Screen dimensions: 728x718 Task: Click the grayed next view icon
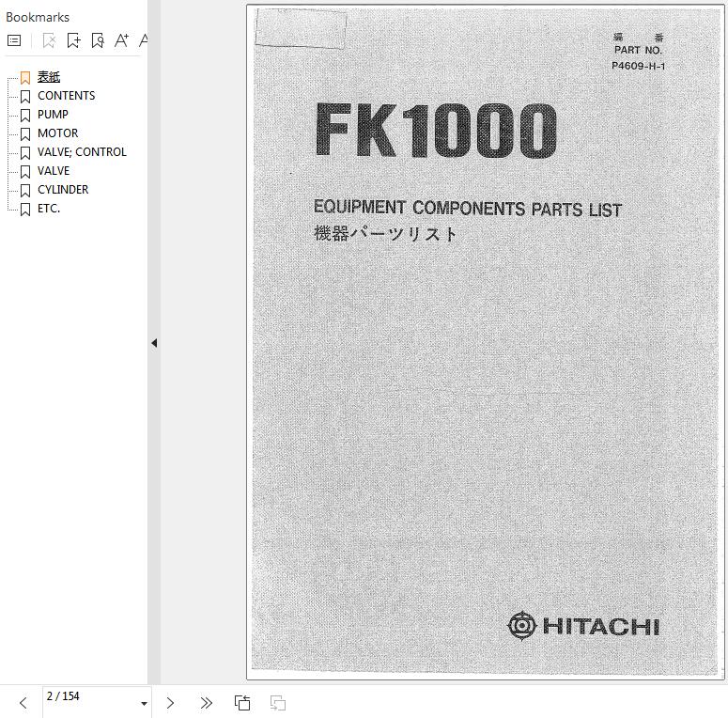tap(278, 703)
